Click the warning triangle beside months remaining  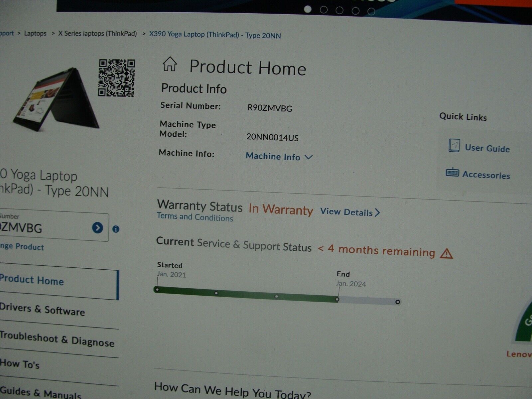446,254
